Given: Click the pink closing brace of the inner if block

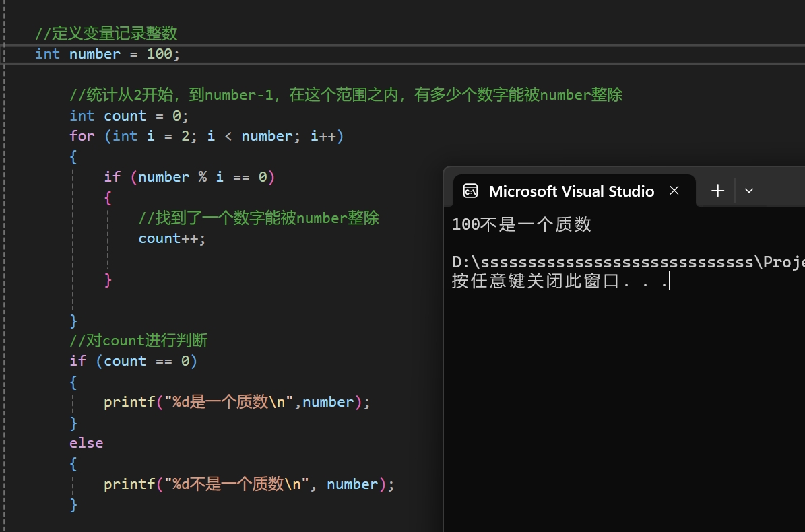Looking at the screenshot, I should coord(108,280).
